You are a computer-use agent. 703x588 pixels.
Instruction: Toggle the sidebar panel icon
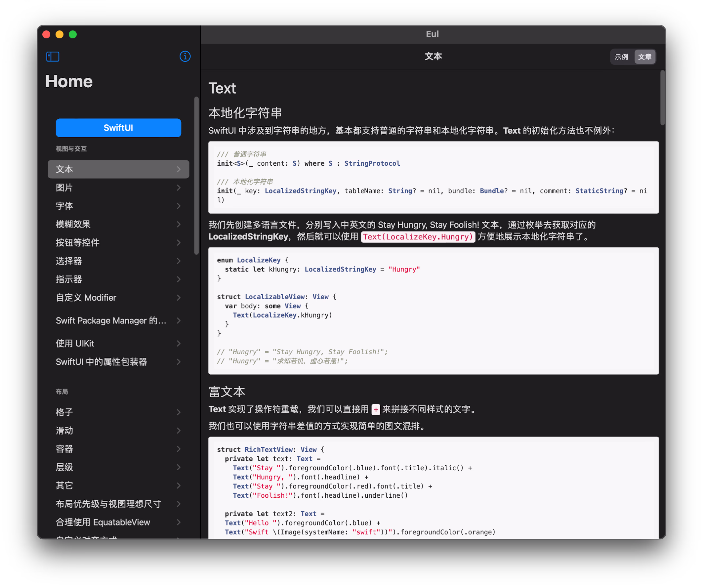[53, 57]
